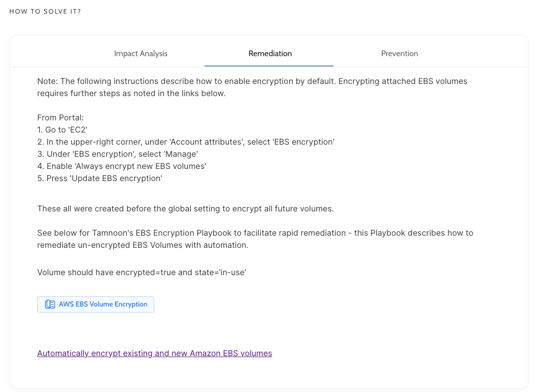Click the 'From Portal:' label
539x392 pixels.
click(57, 118)
